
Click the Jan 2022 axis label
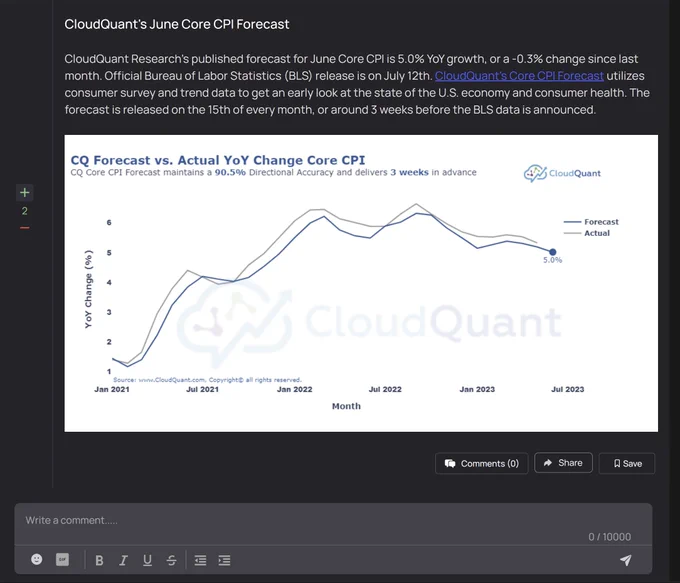click(294, 389)
